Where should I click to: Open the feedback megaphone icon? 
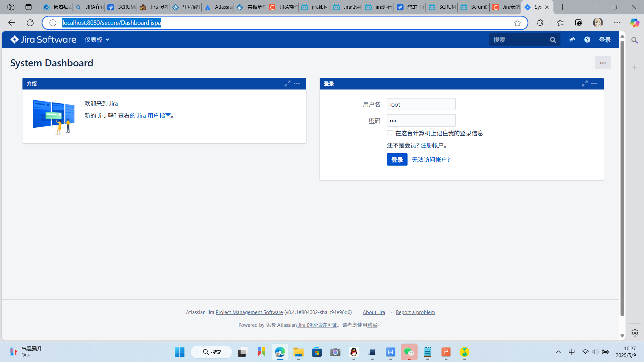572,40
